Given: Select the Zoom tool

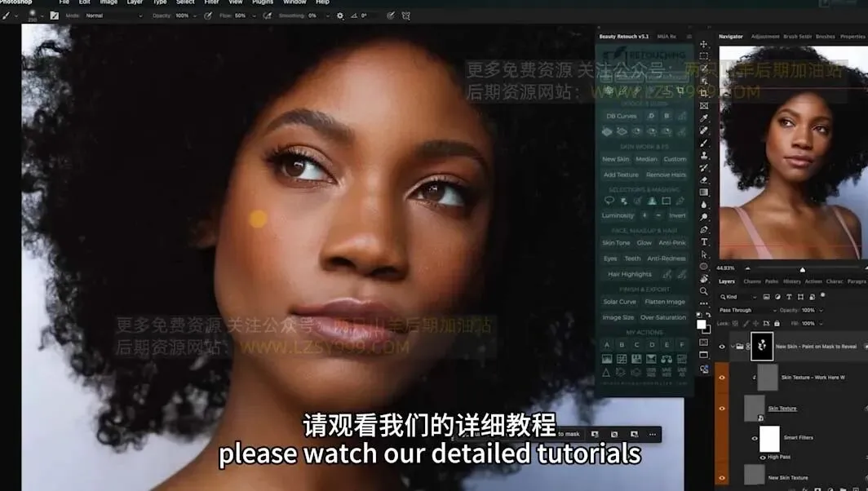Looking at the screenshot, I should click(703, 291).
